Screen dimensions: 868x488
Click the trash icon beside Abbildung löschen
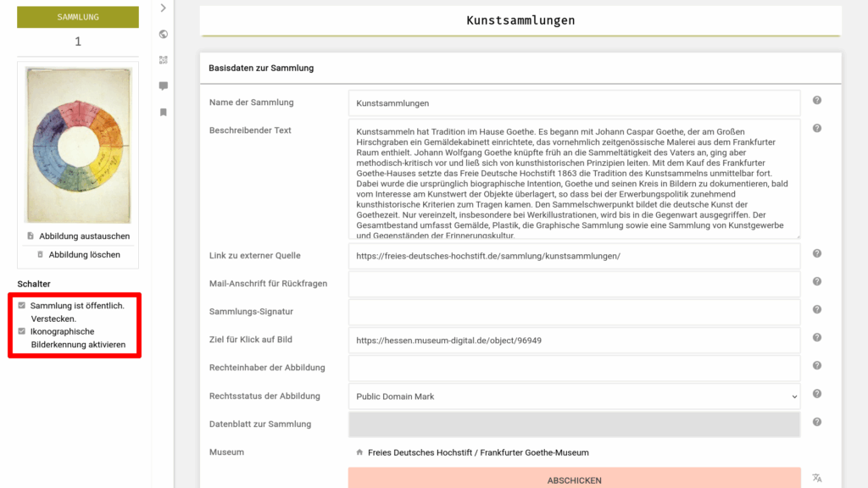(40, 254)
